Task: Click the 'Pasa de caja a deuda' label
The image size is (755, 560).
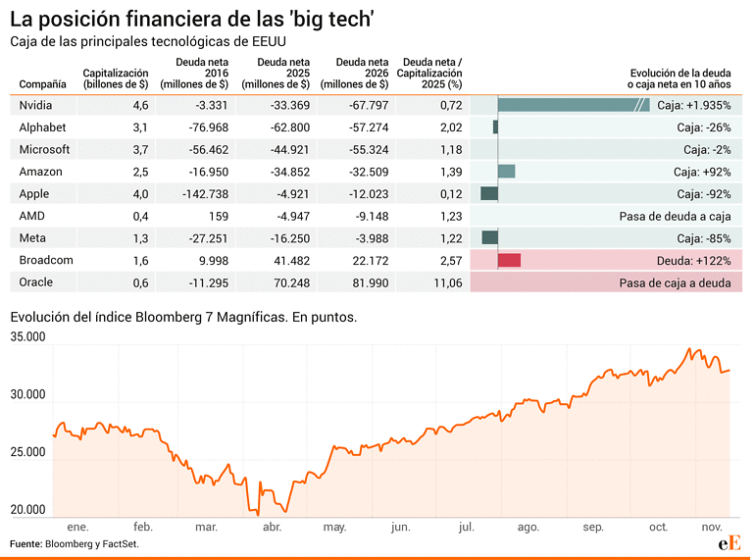Action: [676, 282]
